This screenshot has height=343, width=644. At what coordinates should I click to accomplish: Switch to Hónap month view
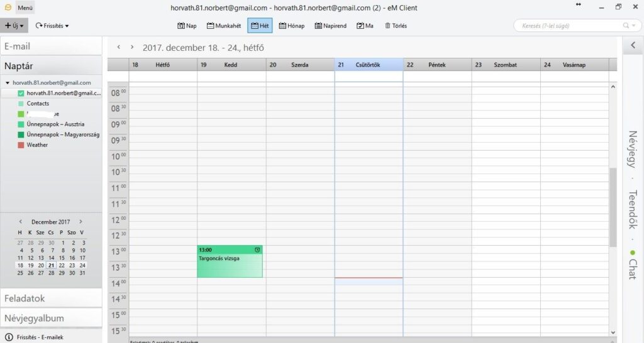[292, 25]
